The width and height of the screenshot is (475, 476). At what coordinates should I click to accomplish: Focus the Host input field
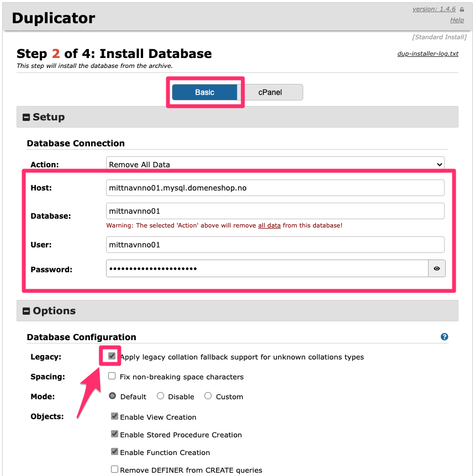(x=275, y=188)
